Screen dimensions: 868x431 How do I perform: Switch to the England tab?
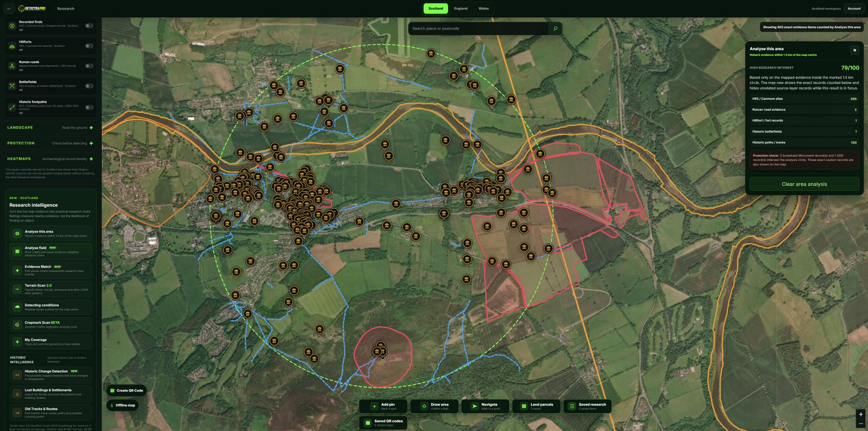tap(461, 9)
